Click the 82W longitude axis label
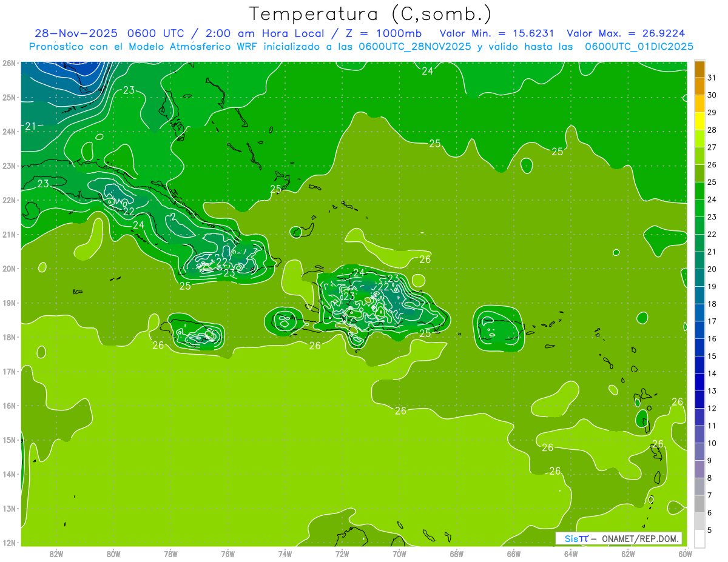The image size is (728, 562). [x=56, y=554]
